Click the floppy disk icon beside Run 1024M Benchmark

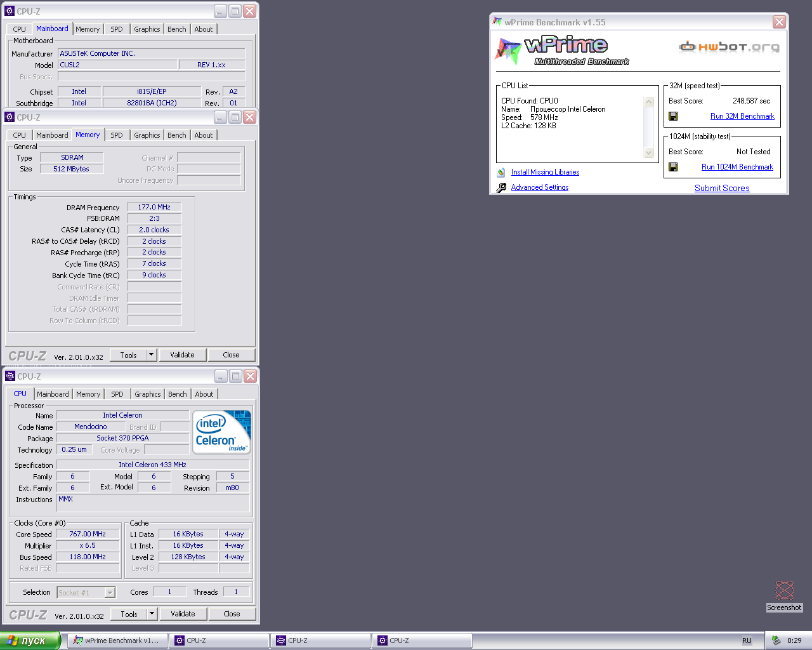point(673,167)
